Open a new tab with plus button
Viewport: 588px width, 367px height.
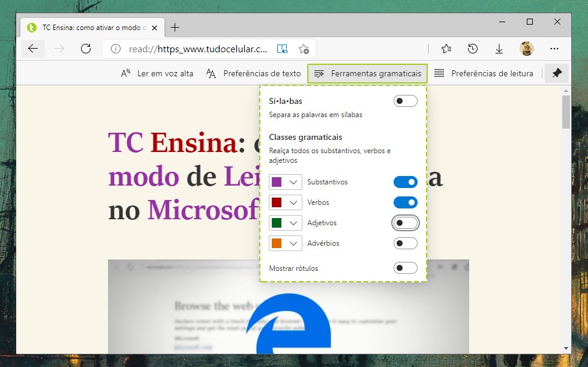[x=175, y=28]
